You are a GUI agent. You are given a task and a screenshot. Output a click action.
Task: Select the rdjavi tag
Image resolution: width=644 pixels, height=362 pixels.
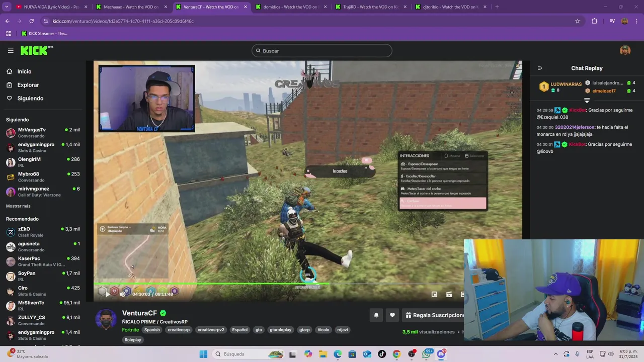(x=342, y=330)
